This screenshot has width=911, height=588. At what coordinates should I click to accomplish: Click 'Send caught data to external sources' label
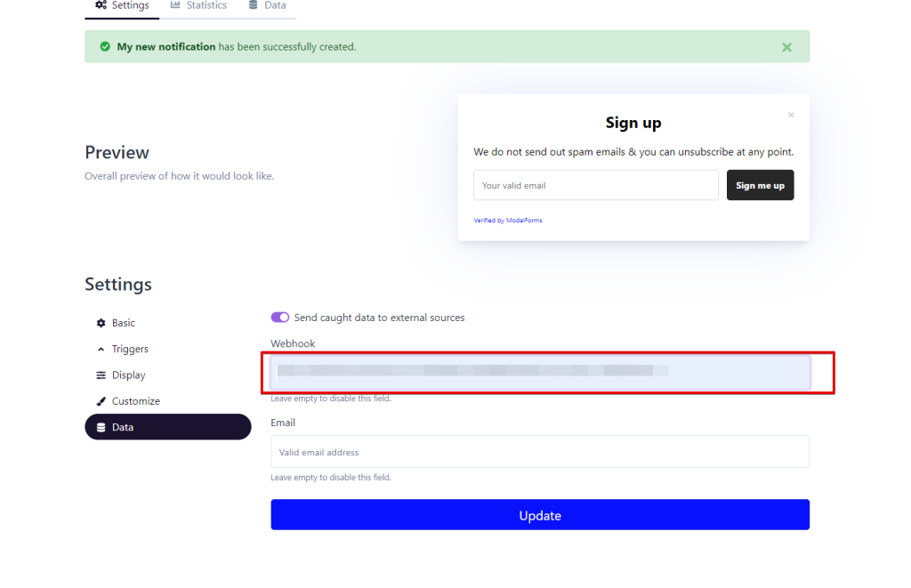[x=379, y=318]
